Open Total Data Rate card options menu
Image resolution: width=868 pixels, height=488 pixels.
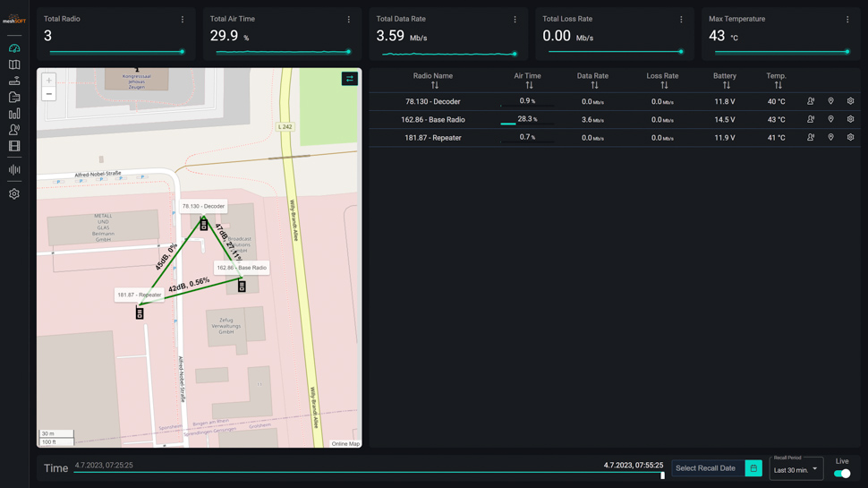(x=515, y=20)
